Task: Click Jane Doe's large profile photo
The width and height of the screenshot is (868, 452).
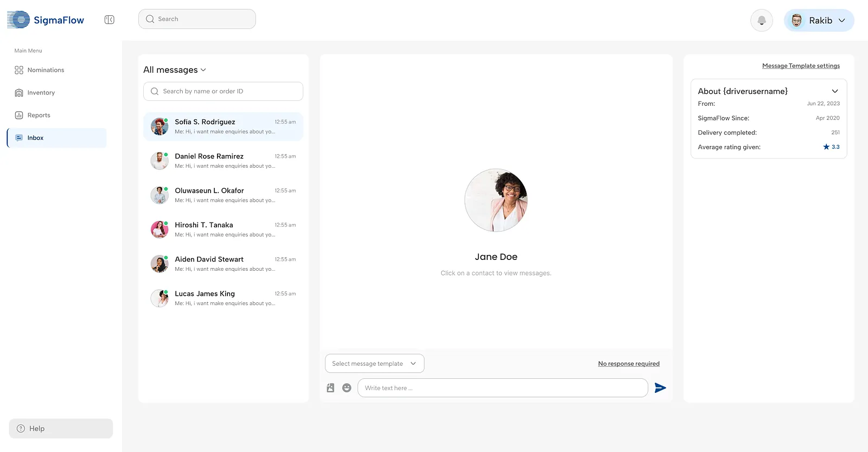Action: (x=496, y=200)
